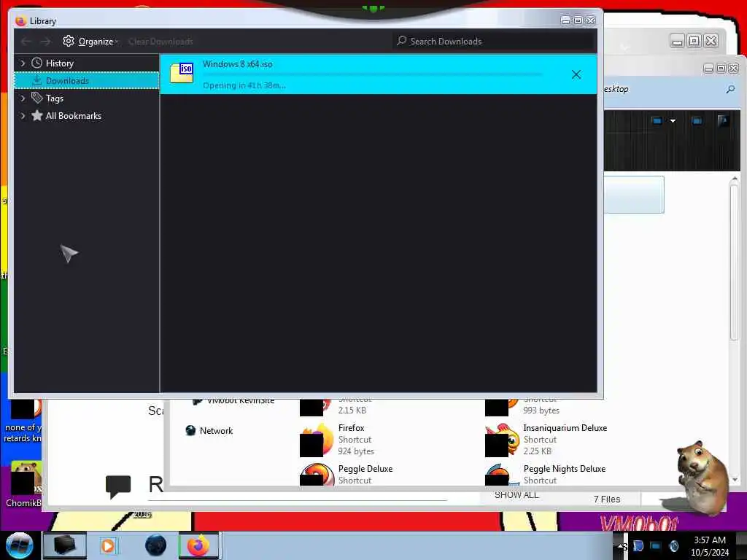Viewport: 747px width, 560px height.
Task: Open the media player taskbar icon
Action: tap(108, 545)
